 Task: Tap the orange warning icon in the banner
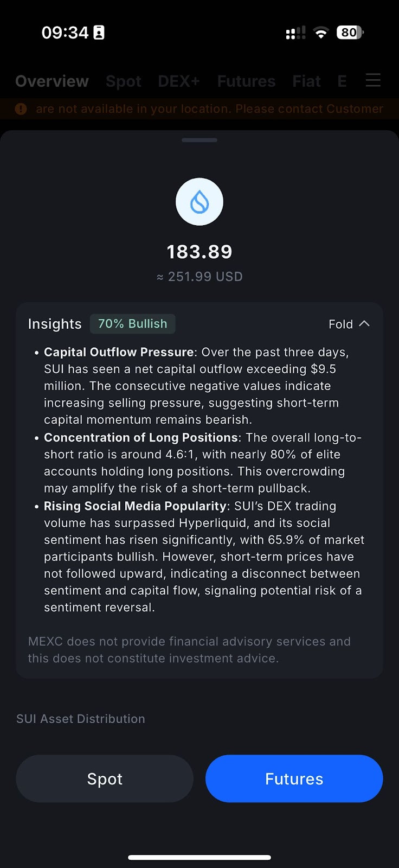point(21,109)
